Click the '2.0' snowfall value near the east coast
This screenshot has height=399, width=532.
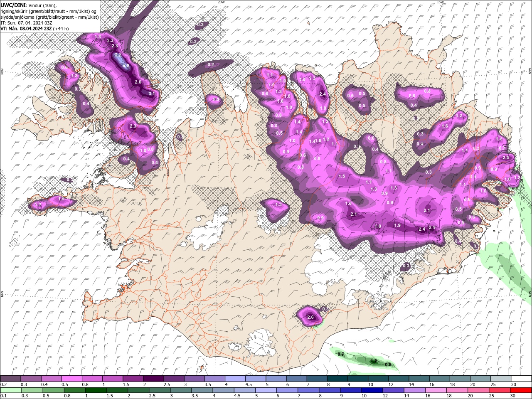pyautogui.click(x=506, y=158)
